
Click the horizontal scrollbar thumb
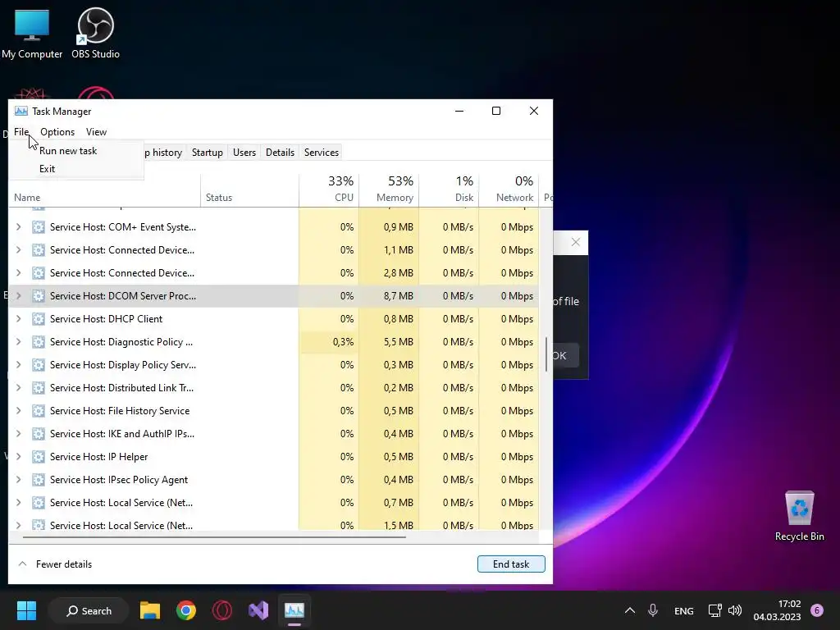coord(214,536)
